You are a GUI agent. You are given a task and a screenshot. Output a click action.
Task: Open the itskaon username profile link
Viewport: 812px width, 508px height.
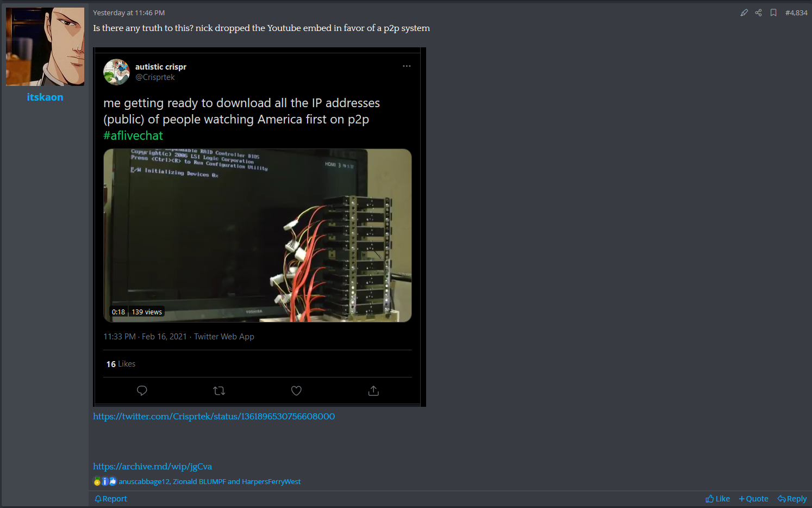click(45, 97)
